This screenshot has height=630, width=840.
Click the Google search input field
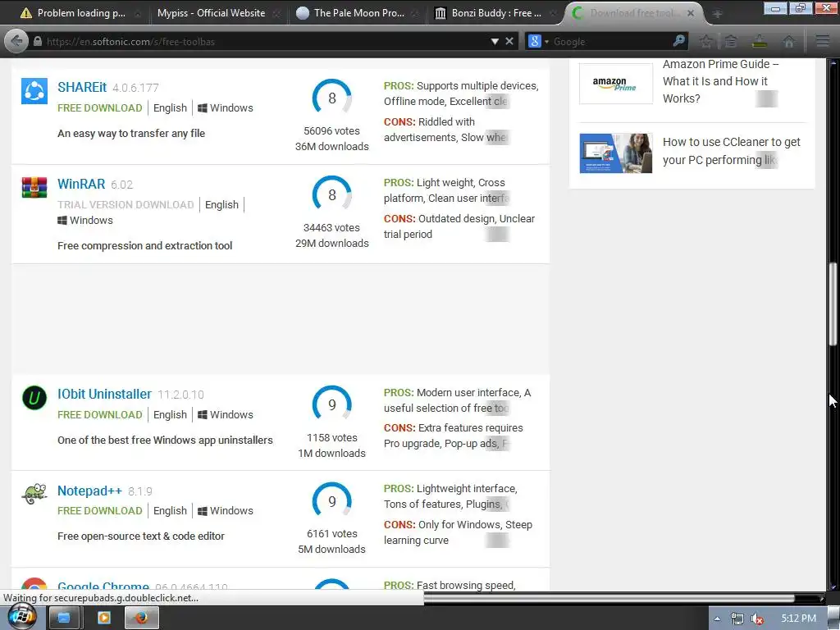pyautogui.click(x=610, y=41)
